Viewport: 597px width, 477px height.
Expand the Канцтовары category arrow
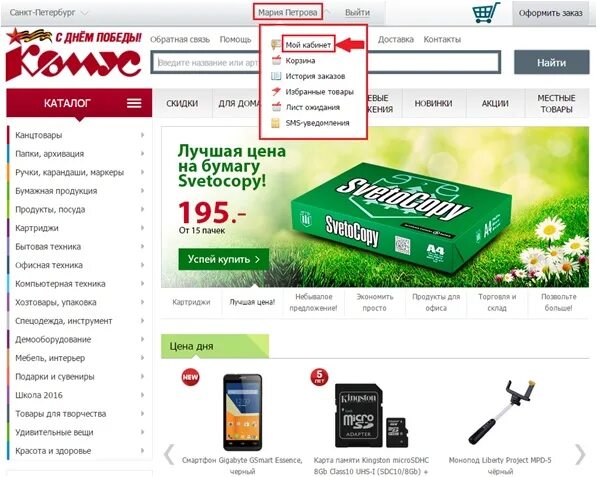142,135
